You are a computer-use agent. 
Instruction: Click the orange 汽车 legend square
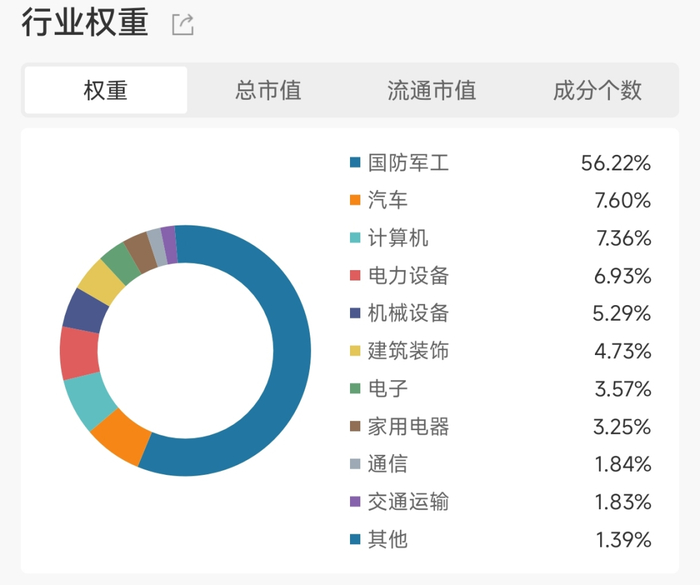(x=354, y=201)
